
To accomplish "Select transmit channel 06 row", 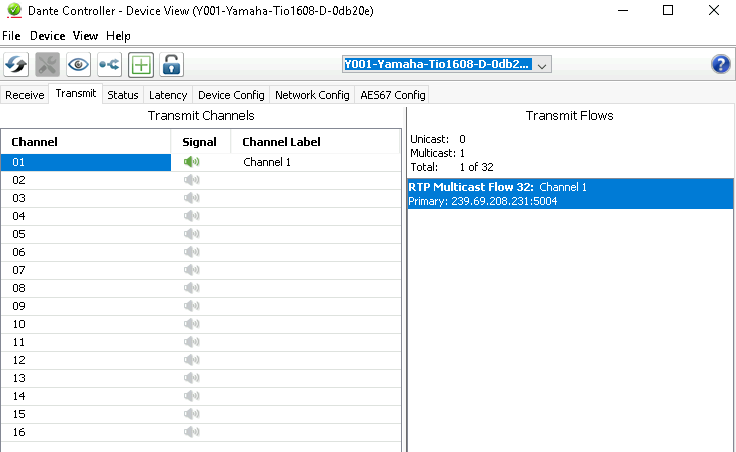I will [x=201, y=252].
